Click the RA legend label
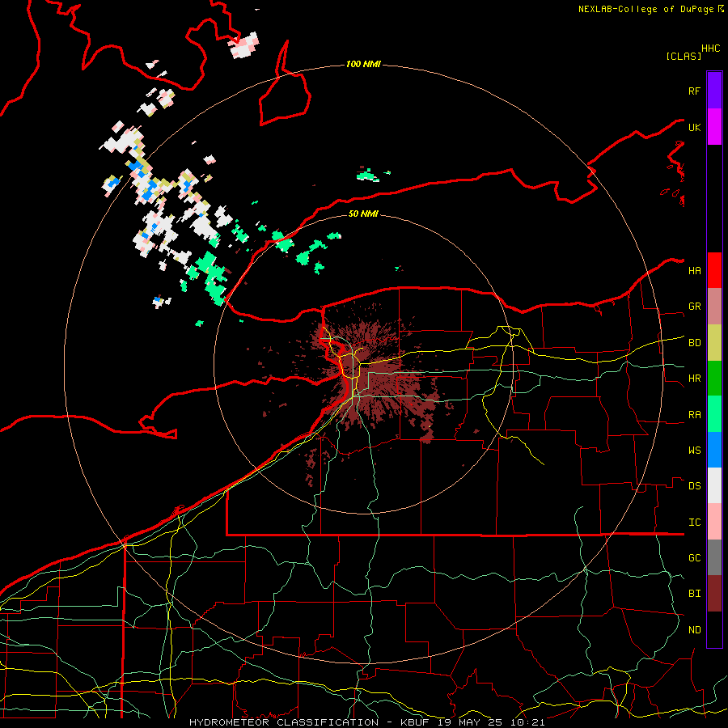The width and height of the screenshot is (728, 728). coord(694,415)
